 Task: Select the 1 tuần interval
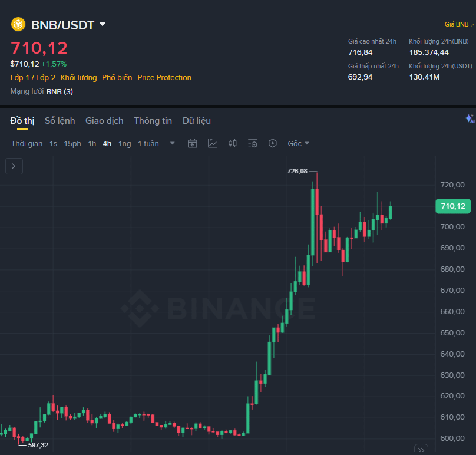[x=148, y=144]
